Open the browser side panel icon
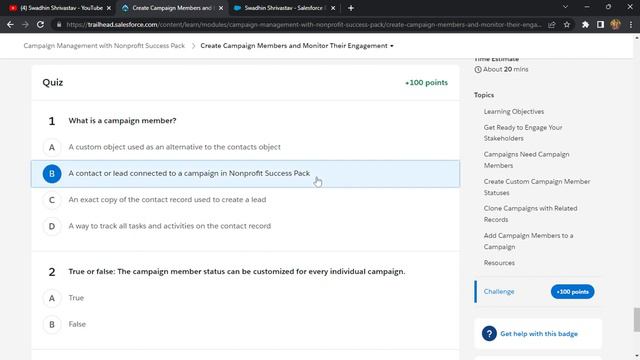This screenshot has height=360, width=640. point(600,24)
